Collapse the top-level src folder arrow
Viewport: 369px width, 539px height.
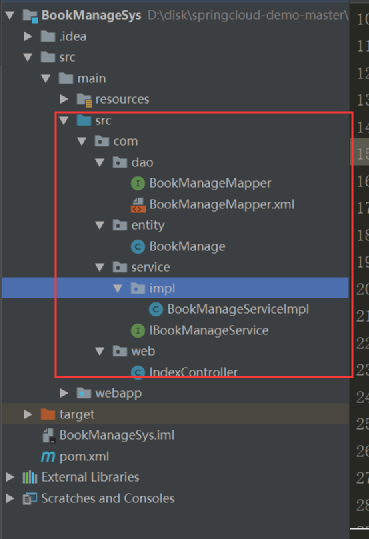tap(28, 57)
